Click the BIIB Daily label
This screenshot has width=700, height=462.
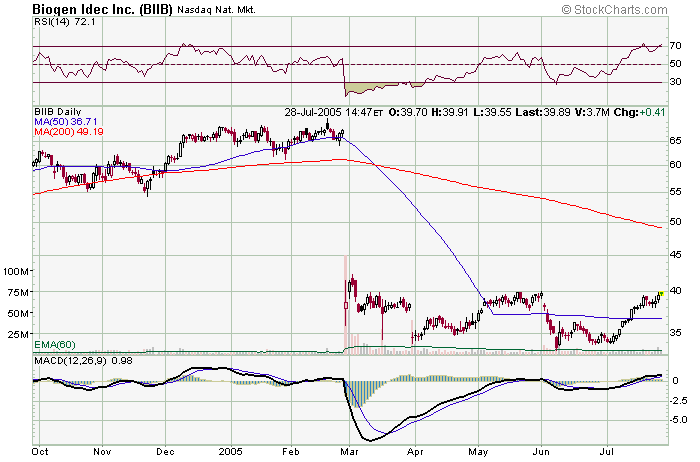tap(58, 112)
